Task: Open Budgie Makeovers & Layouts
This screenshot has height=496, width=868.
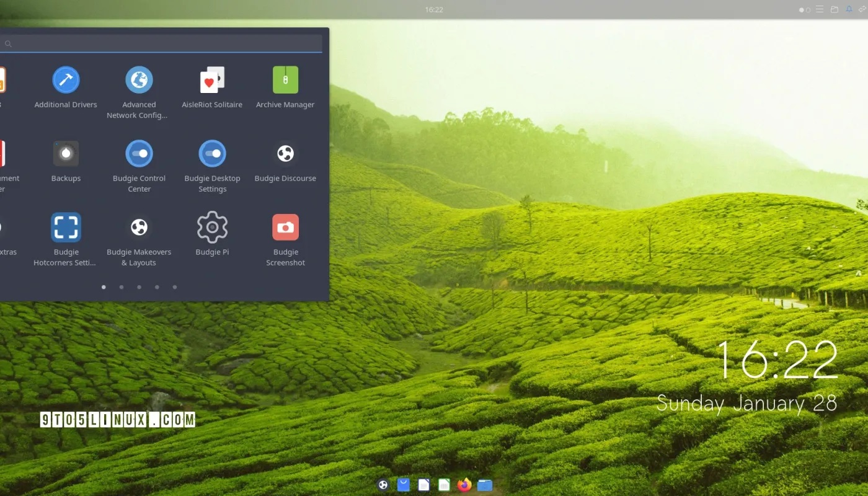Action: pyautogui.click(x=139, y=228)
